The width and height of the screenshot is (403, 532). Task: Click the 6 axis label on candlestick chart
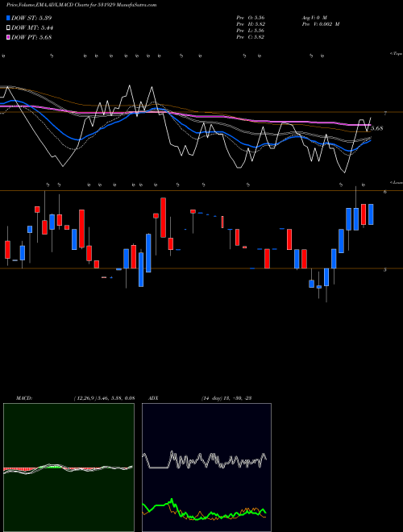(385, 192)
